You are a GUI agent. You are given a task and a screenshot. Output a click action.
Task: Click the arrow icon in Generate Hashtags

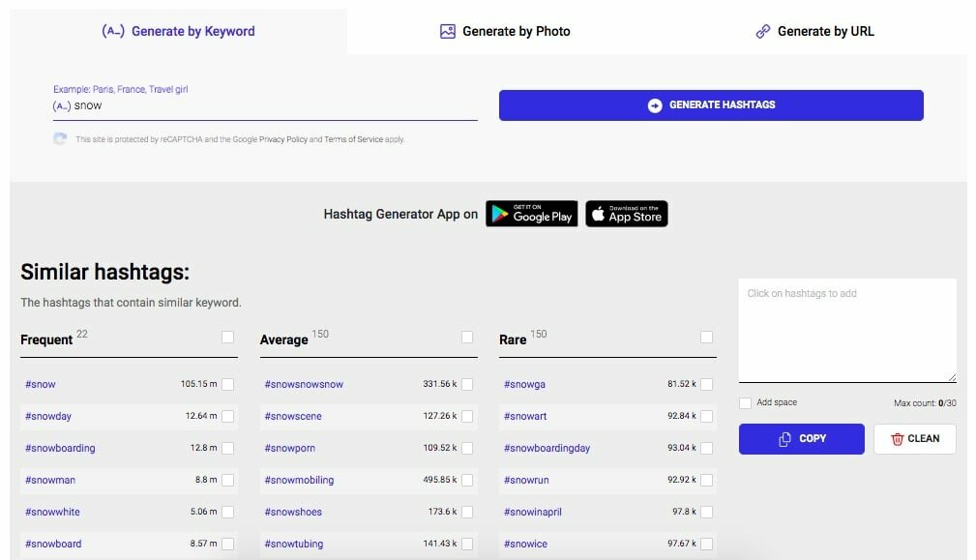pos(655,105)
